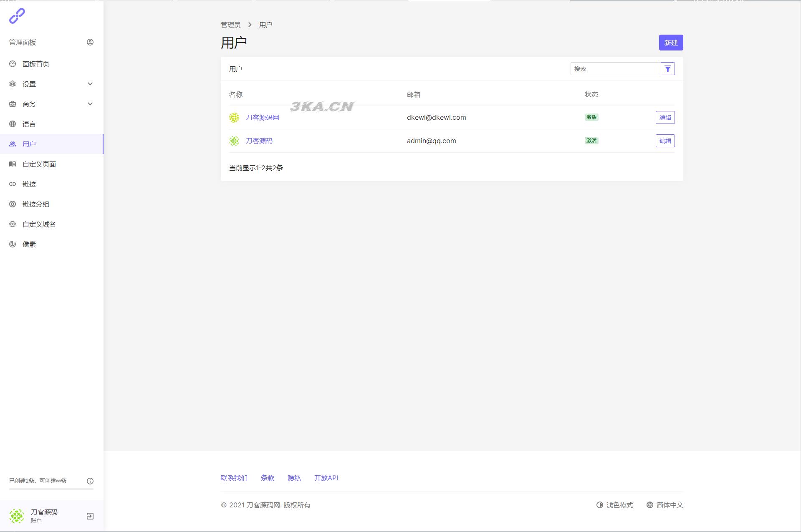Click the 像素 pixel icon in sidebar

[13, 244]
